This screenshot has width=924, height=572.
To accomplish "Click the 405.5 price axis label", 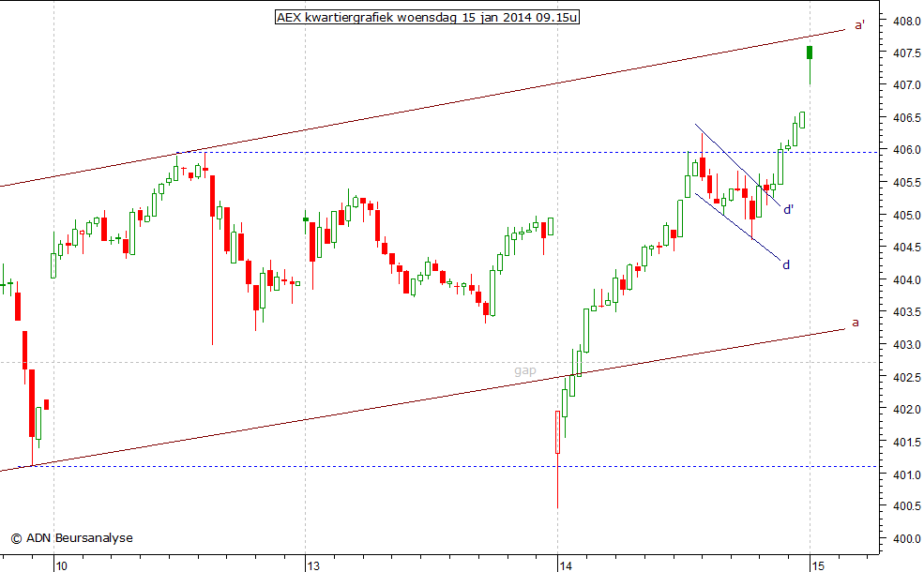I will click(906, 183).
